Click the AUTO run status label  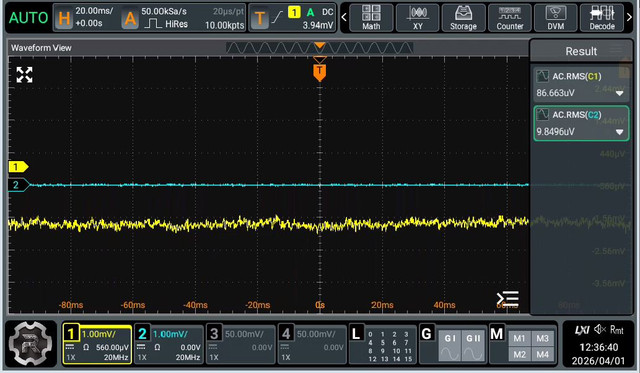28,18
